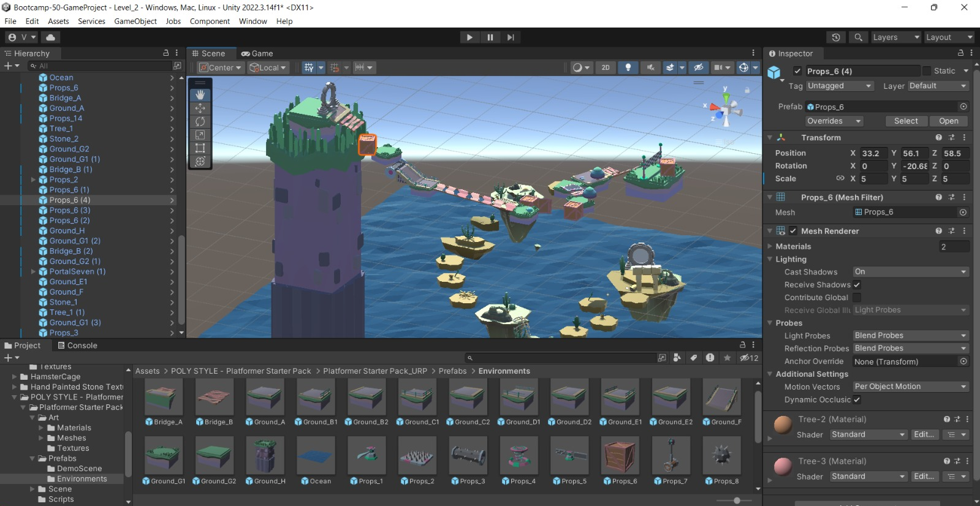Switch to the Game tab

[257, 53]
